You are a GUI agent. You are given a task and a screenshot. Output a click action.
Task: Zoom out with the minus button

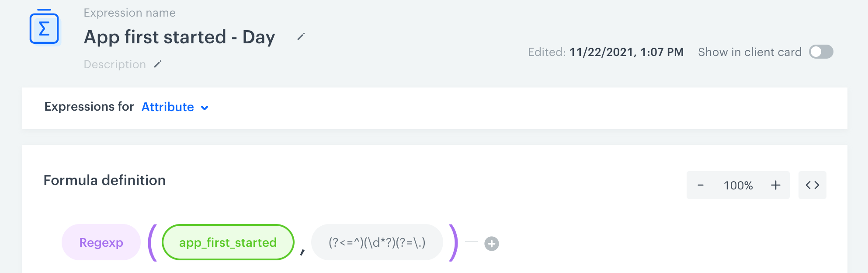pos(701,185)
